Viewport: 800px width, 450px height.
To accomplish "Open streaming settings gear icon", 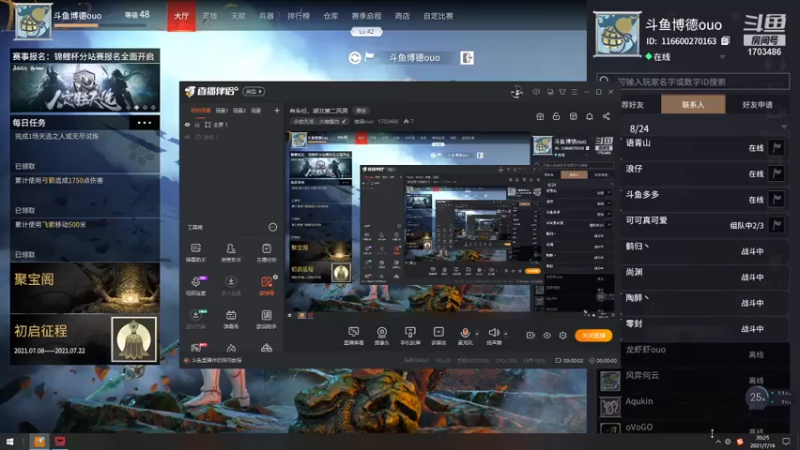I will pyautogui.click(x=563, y=335).
